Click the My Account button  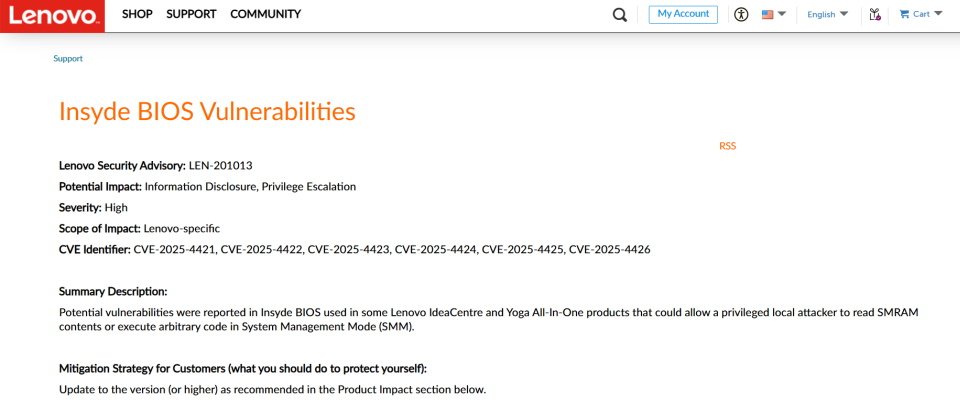(x=683, y=14)
